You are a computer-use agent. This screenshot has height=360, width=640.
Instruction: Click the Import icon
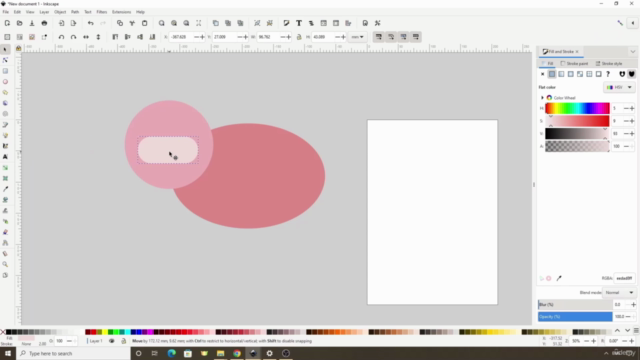[61, 23]
